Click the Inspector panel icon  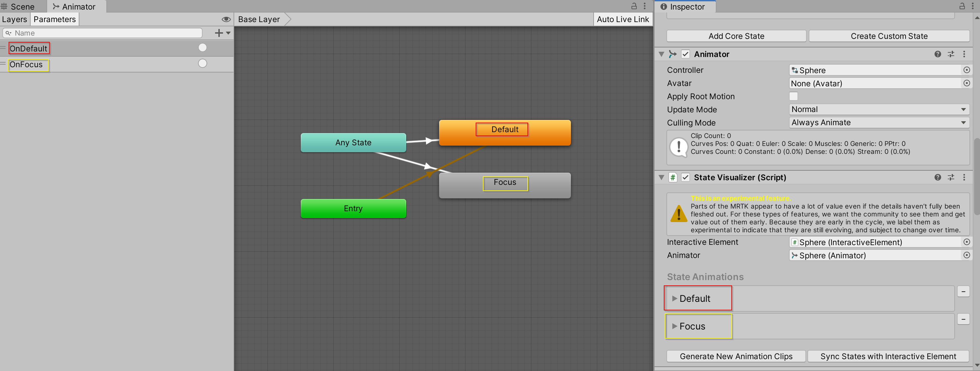click(x=664, y=6)
